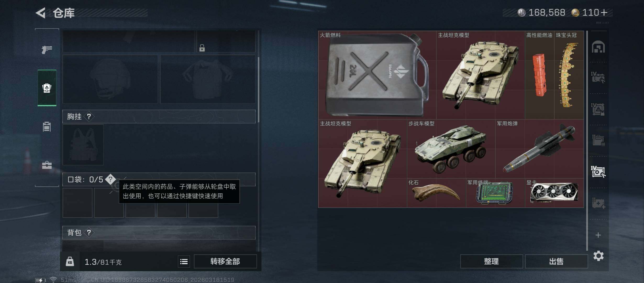
Task: Click the equipment panel vertical scrollbar
Action: tap(258, 90)
